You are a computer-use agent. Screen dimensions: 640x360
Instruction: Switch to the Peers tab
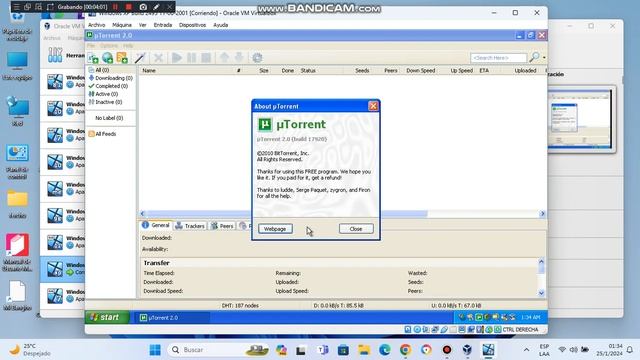[x=222, y=226]
